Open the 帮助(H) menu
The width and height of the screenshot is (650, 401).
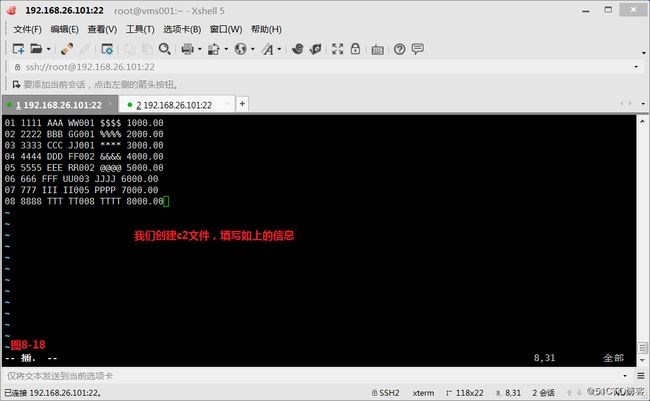[266, 29]
